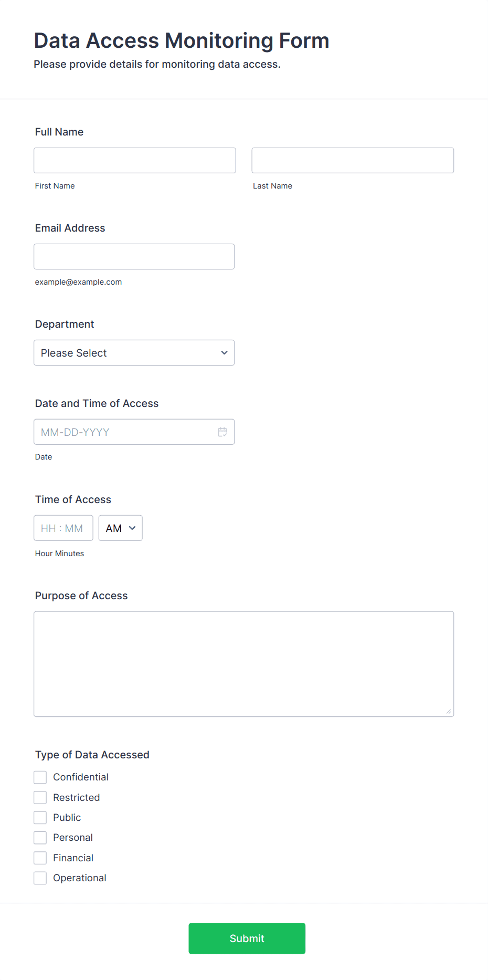Select the Personal data checkbox
488x980 pixels.
pos(40,837)
